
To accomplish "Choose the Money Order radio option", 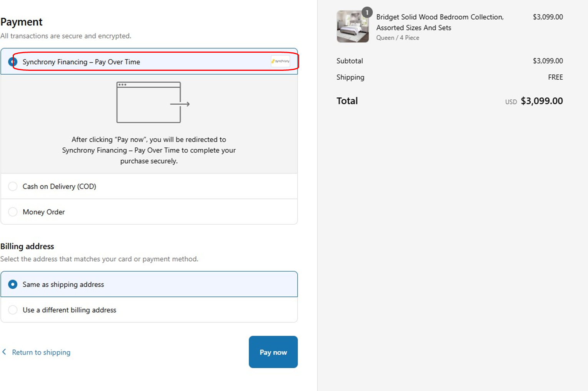I will 13,212.
